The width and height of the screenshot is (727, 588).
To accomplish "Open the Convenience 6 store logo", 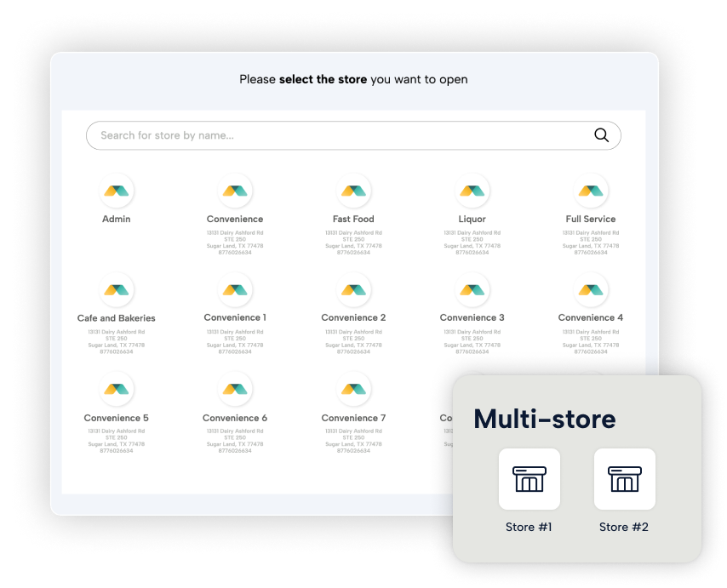I will pyautogui.click(x=235, y=389).
